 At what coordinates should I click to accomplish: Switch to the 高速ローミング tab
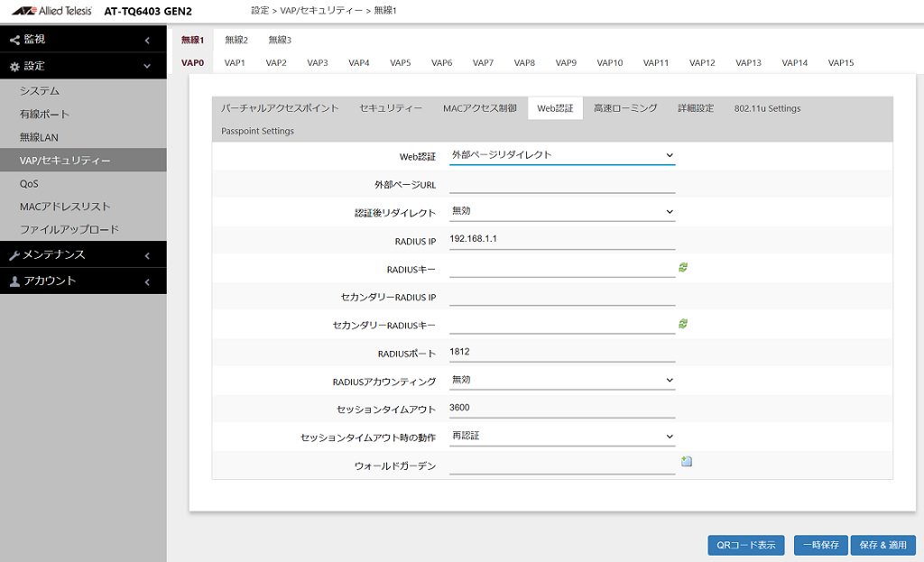pyautogui.click(x=625, y=108)
